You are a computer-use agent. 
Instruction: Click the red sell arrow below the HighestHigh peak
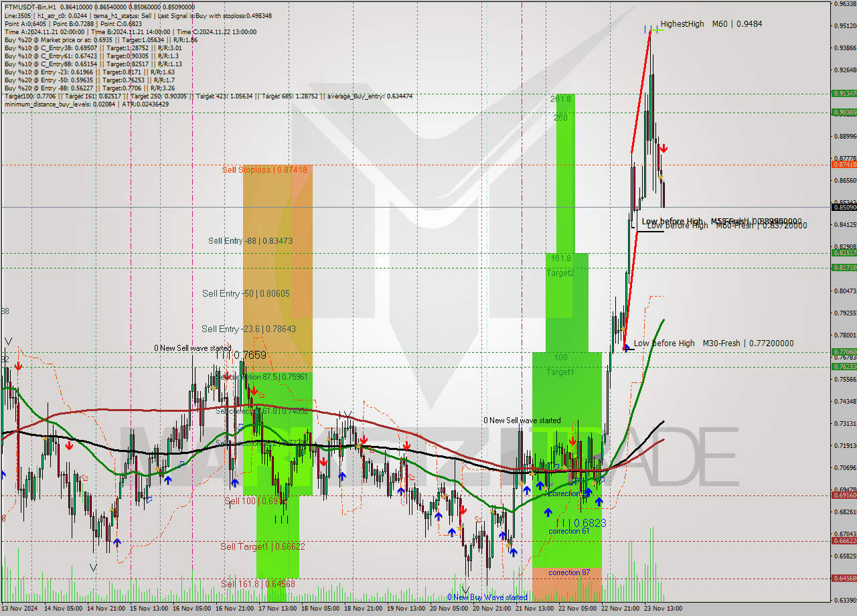click(x=663, y=148)
